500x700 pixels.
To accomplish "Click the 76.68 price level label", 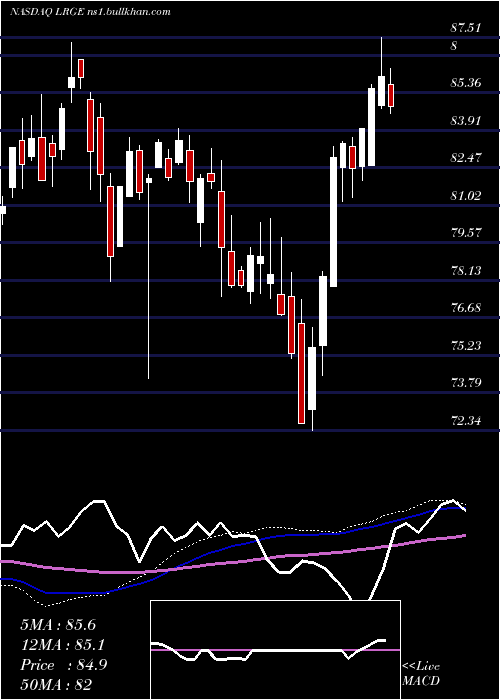I will coord(466,308).
